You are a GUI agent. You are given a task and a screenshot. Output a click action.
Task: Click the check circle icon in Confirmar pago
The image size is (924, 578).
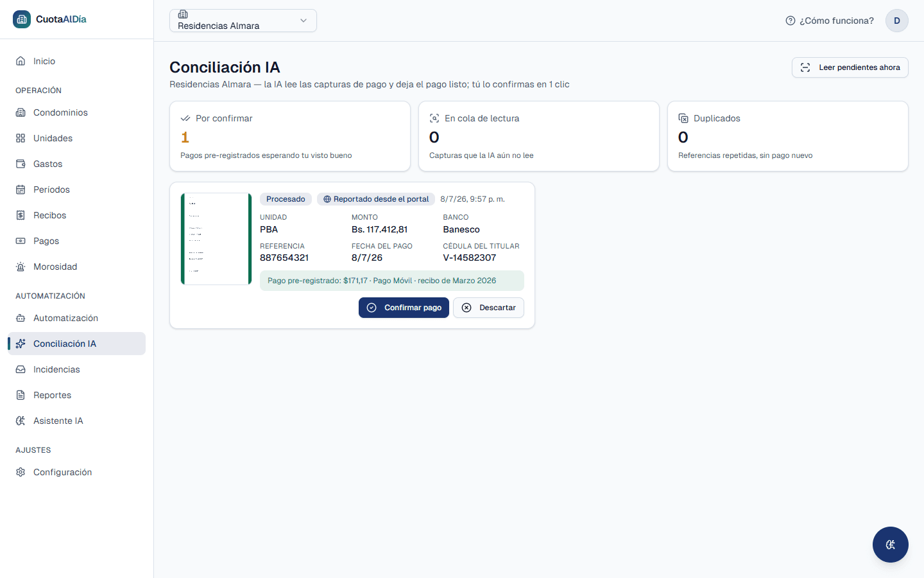tap(372, 308)
